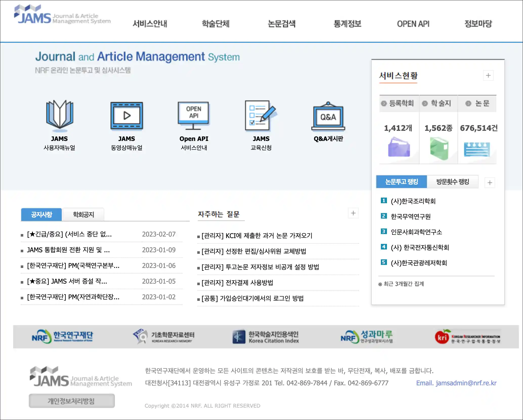Open the Open API 서비스안내 monitor icon

coord(194,116)
